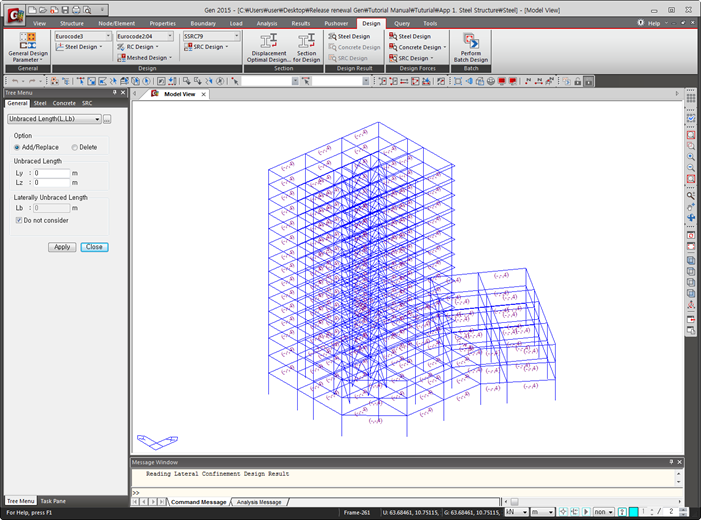The image size is (701, 520).
Task: Toggle the Do not consider checkbox
Action: (19, 220)
